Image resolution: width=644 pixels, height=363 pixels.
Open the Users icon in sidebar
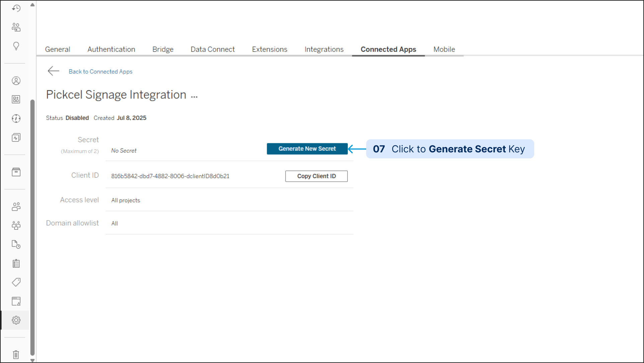pyautogui.click(x=16, y=207)
